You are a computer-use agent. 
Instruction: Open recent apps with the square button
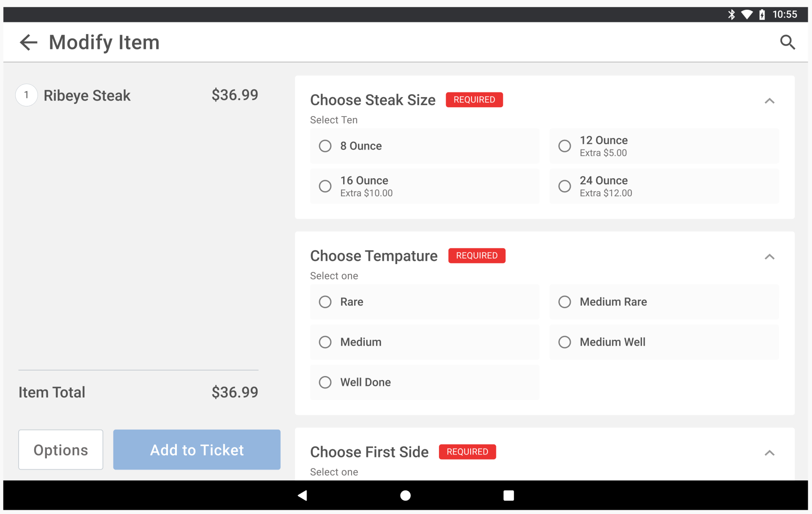[x=508, y=495]
